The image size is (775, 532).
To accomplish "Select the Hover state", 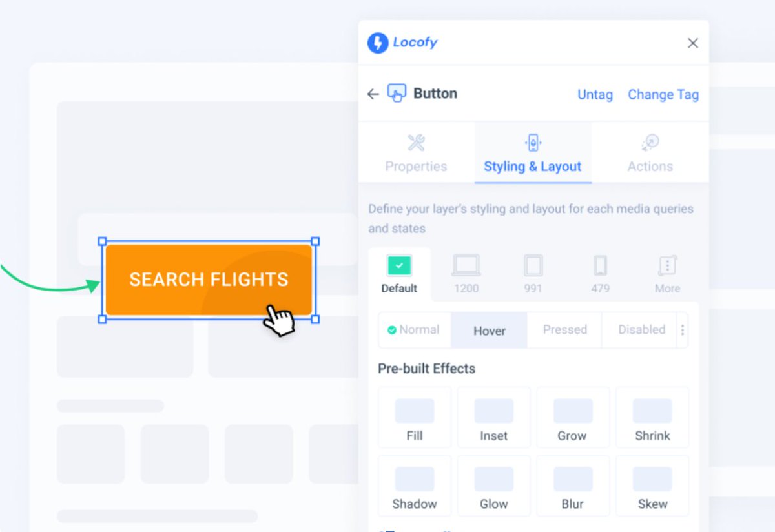I will 489,331.
